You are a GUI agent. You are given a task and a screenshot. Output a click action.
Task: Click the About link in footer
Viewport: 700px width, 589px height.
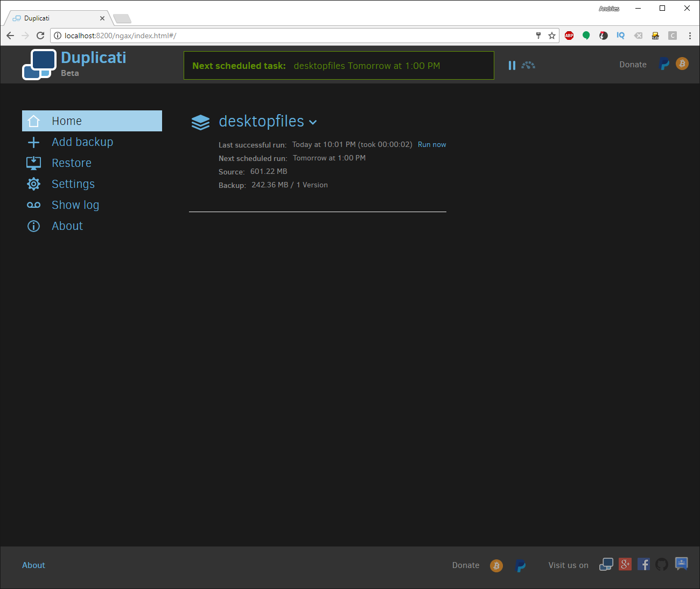(33, 565)
